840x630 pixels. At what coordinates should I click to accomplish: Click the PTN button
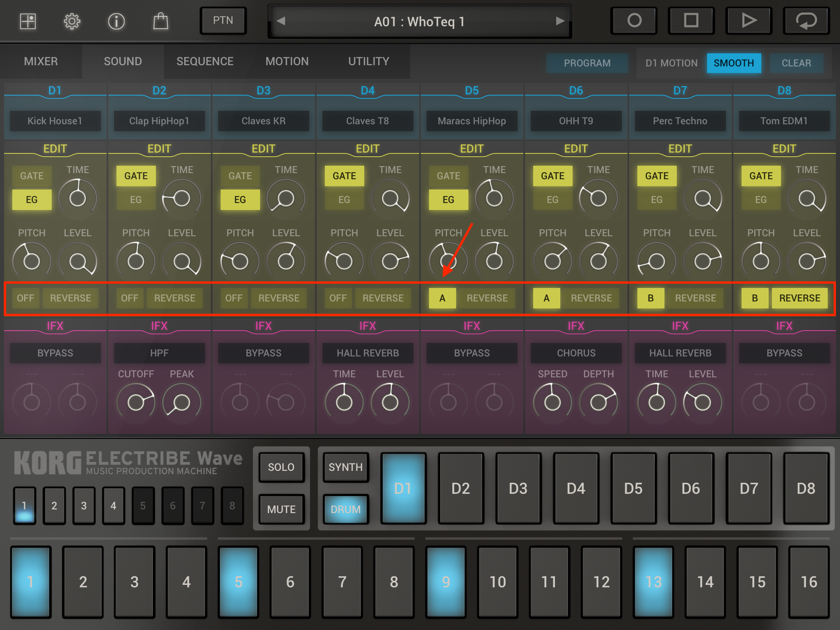click(x=223, y=21)
